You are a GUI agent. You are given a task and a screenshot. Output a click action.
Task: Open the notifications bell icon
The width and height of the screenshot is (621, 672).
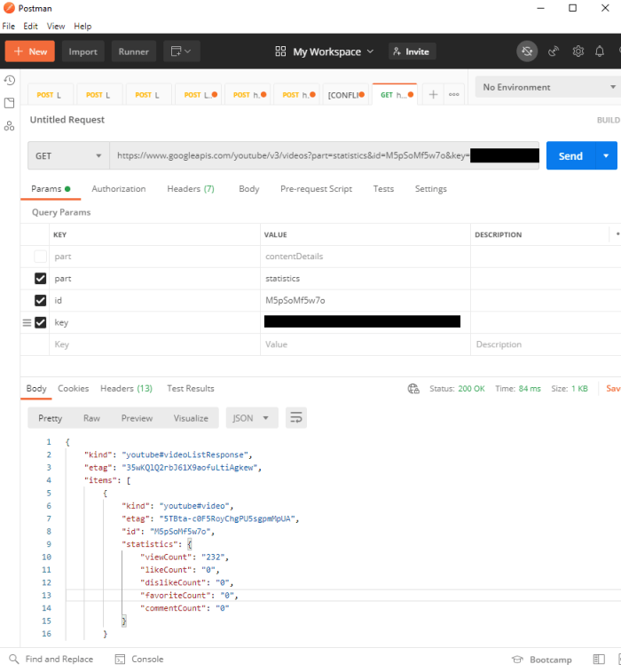[601, 51]
